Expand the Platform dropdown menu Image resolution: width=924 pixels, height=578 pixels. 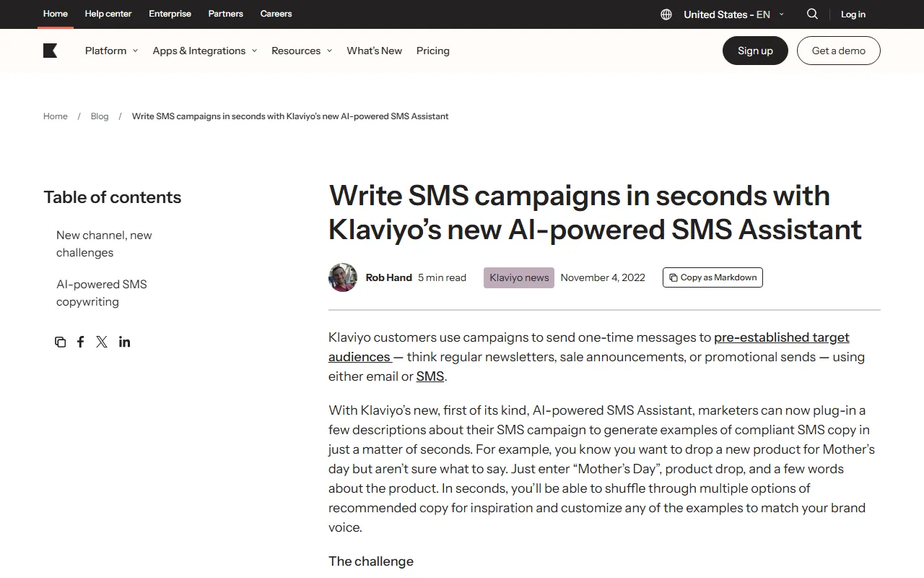111,51
